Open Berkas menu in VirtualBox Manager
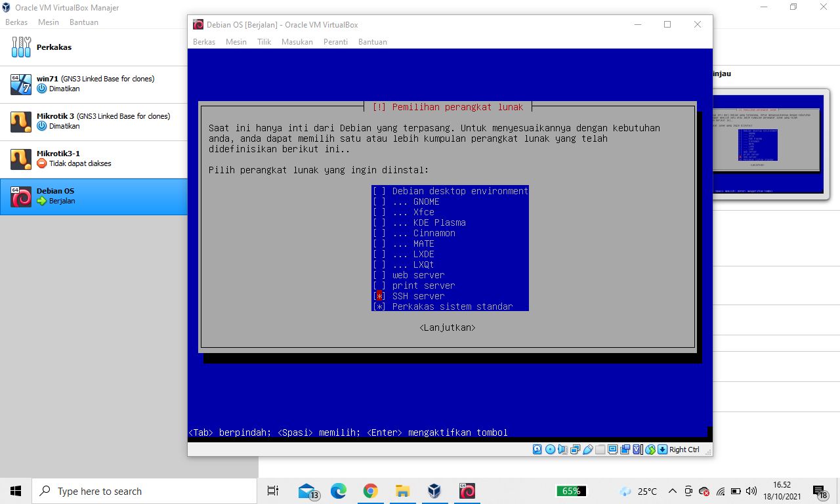This screenshot has width=840, height=504. [x=16, y=22]
